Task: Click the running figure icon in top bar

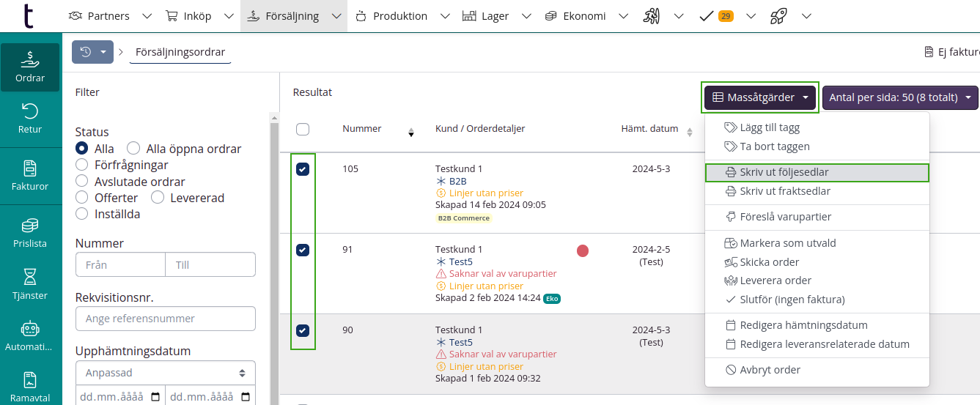Action: click(652, 16)
